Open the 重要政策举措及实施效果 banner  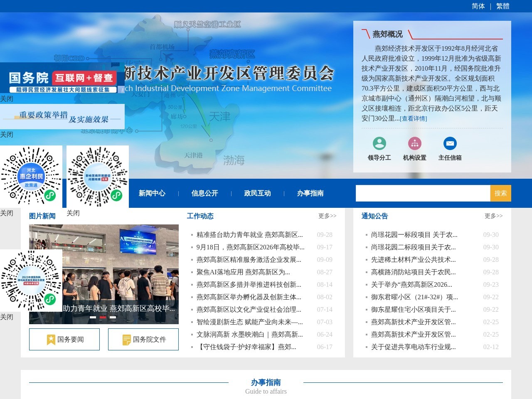tap(62, 117)
